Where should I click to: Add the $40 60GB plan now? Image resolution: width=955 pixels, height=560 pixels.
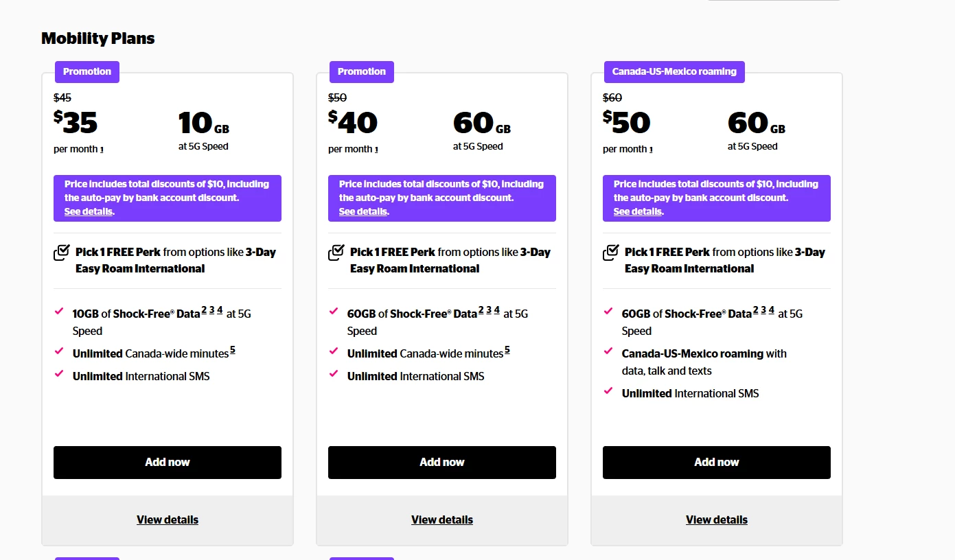point(442,462)
